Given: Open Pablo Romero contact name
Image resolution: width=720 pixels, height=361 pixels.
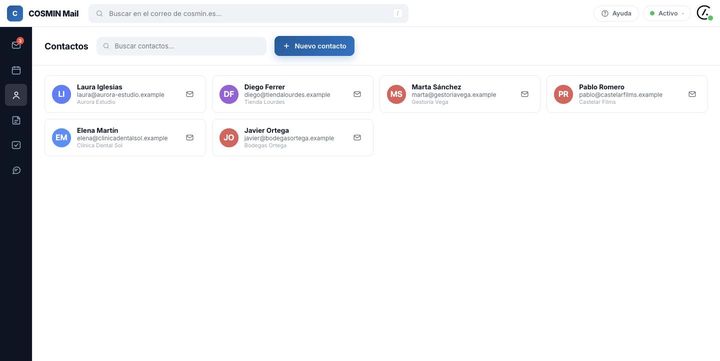Looking at the screenshot, I should pos(602,87).
